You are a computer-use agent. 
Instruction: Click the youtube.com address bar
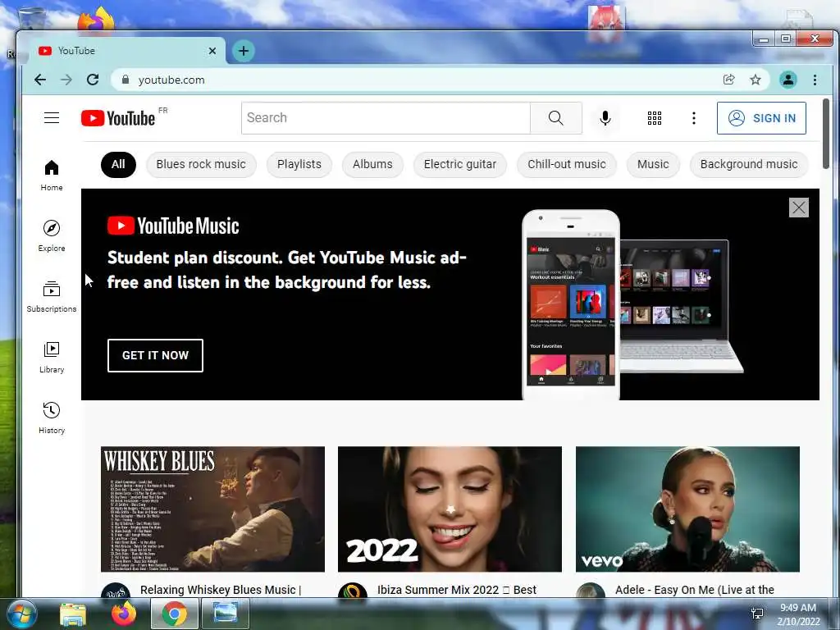click(418, 80)
